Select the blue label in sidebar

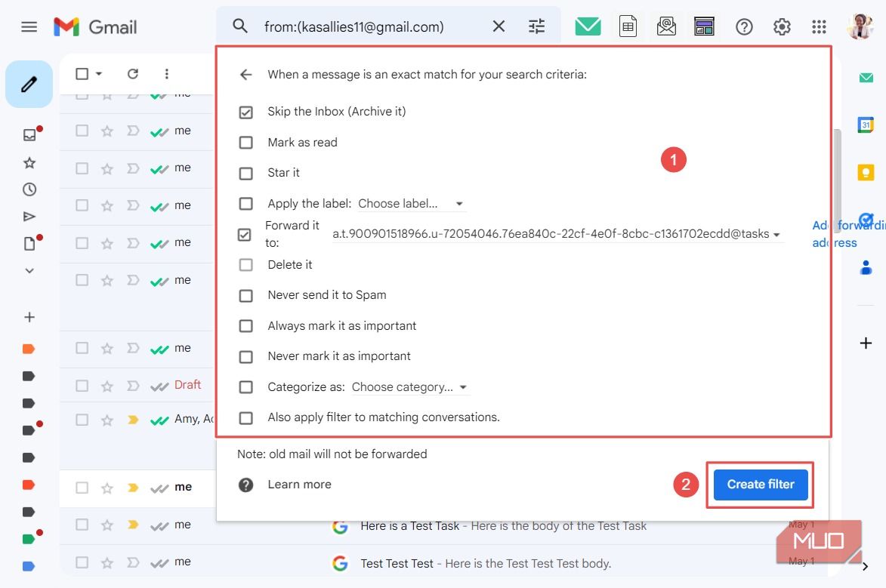pos(28,566)
